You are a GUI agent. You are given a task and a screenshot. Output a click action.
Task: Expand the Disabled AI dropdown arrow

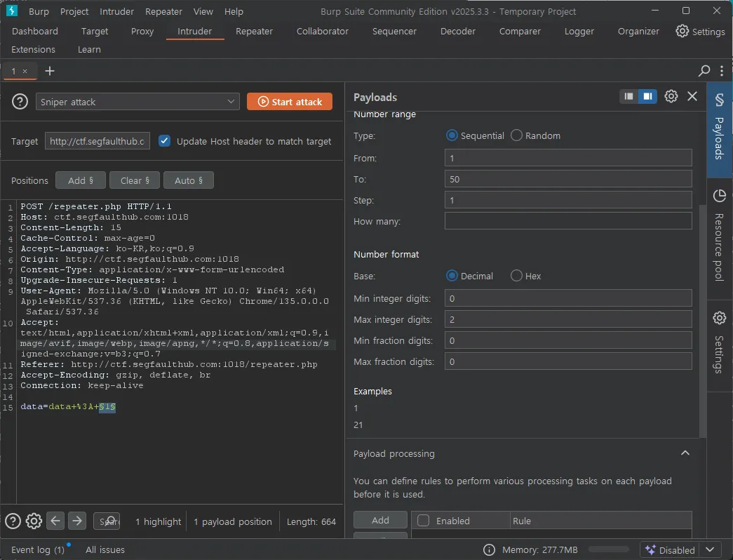point(710,549)
